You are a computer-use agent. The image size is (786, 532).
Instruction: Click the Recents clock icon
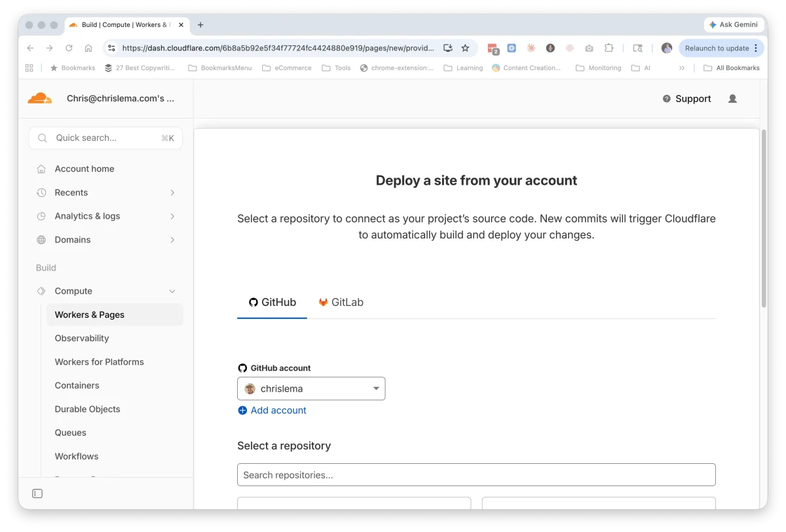(41, 193)
